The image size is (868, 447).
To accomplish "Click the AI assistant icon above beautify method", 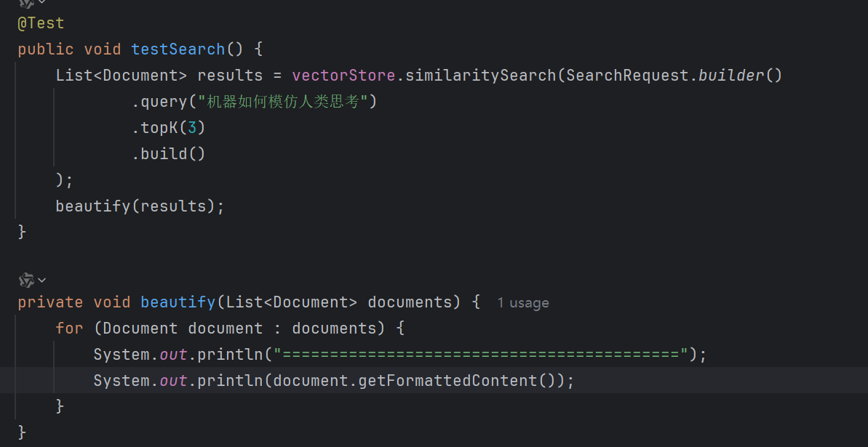I will pos(27,280).
